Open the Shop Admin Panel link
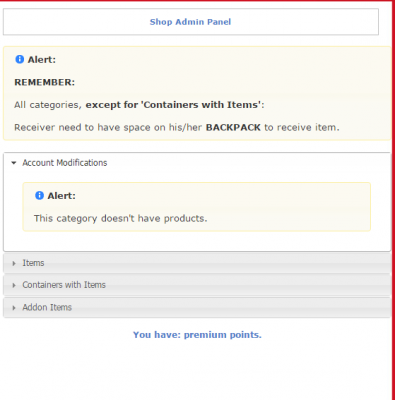Image resolution: width=395 pixels, height=400 pixels. point(190,22)
